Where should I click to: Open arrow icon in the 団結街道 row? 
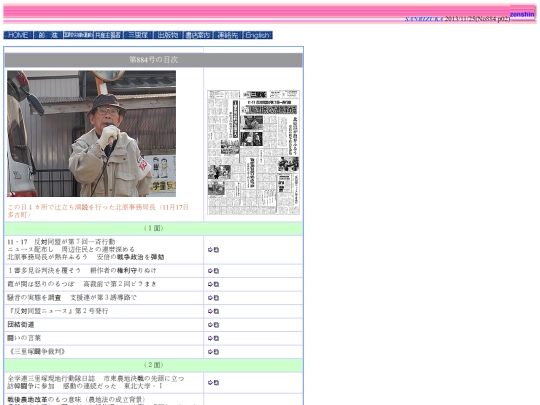click(x=214, y=325)
